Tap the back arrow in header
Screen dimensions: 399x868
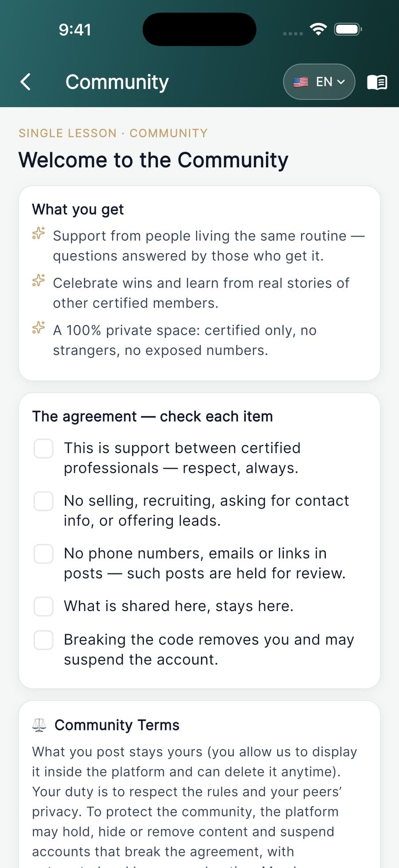[26, 82]
